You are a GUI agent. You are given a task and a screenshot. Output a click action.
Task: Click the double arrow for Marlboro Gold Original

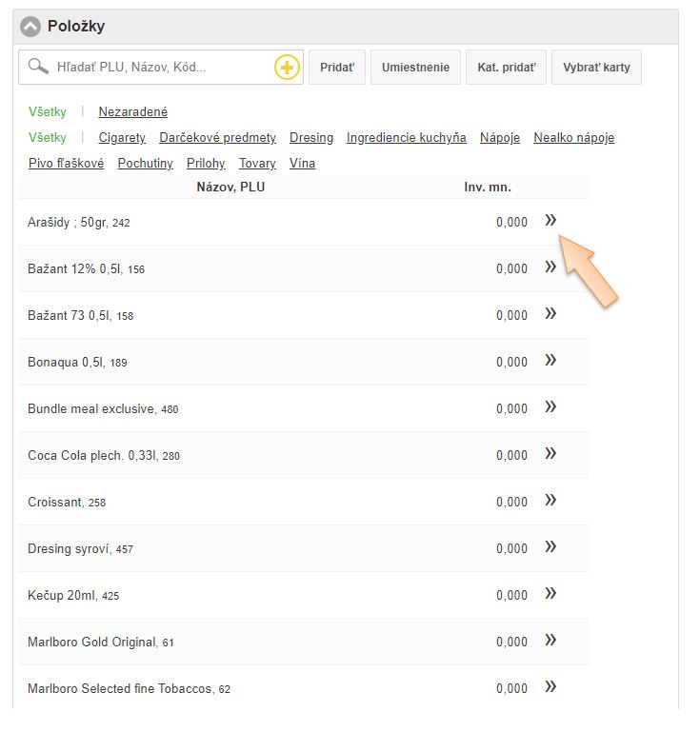[550, 641]
